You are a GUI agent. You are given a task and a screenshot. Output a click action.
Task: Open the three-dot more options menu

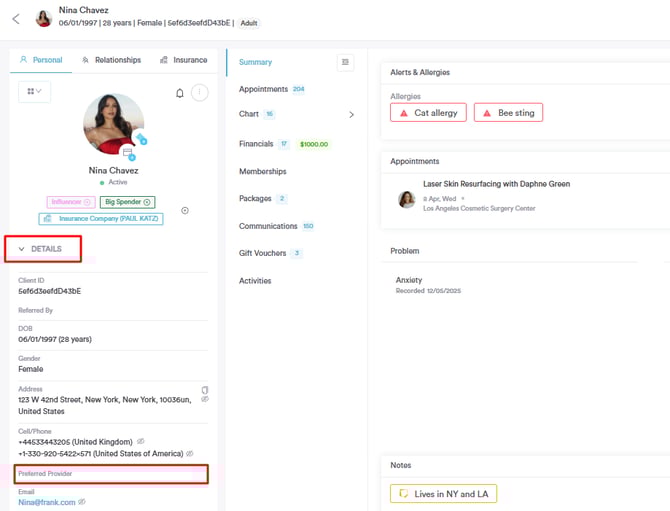point(199,93)
